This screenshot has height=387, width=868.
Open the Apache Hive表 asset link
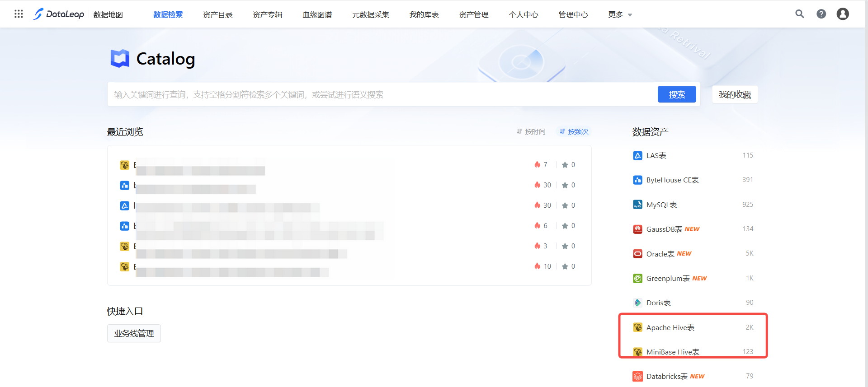pyautogui.click(x=670, y=327)
